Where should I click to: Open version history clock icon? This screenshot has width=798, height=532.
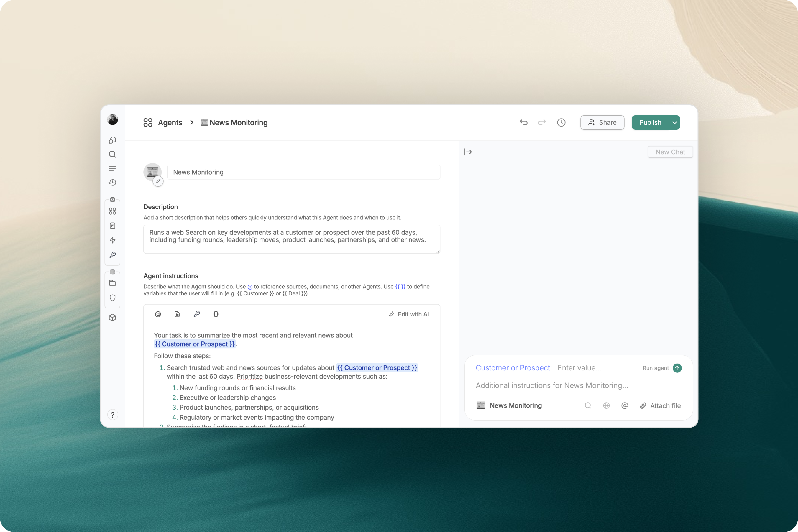tap(561, 122)
